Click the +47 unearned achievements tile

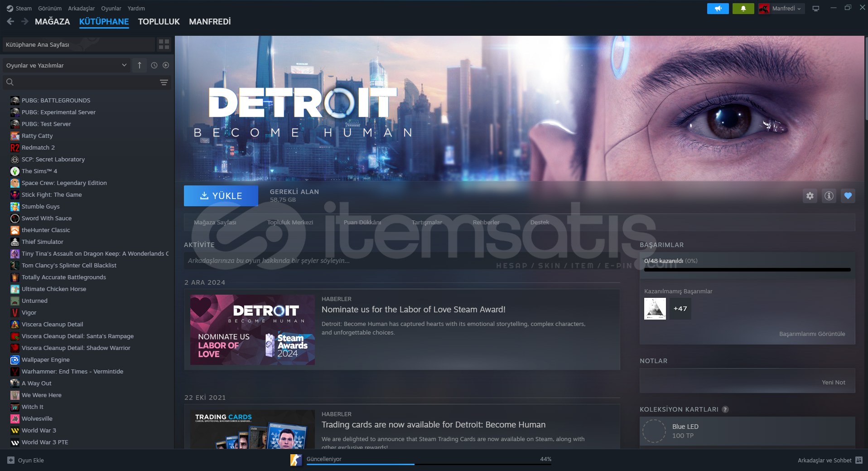pos(680,309)
